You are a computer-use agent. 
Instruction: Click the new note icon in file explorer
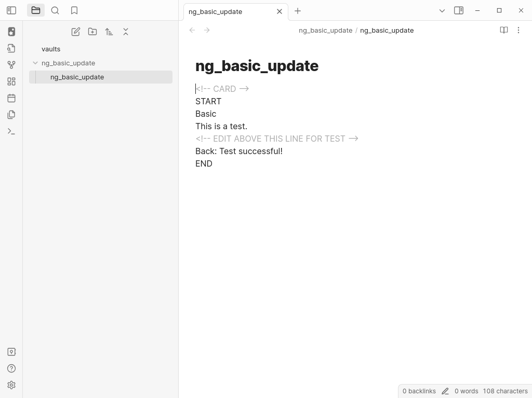[76, 32]
